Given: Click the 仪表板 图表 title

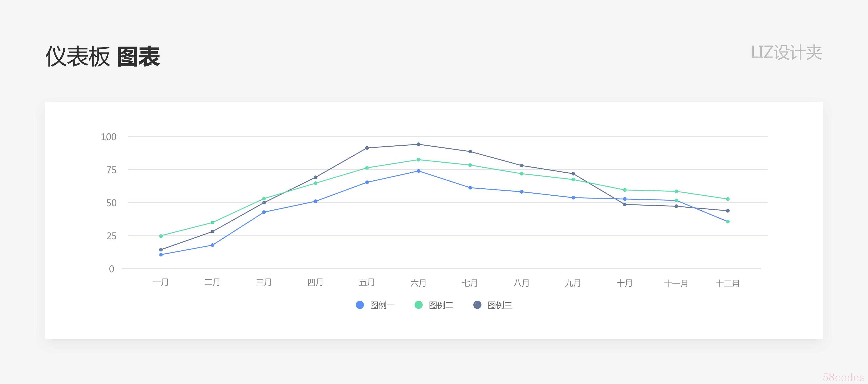Looking at the screenshot, I should (x=102, y=57).
